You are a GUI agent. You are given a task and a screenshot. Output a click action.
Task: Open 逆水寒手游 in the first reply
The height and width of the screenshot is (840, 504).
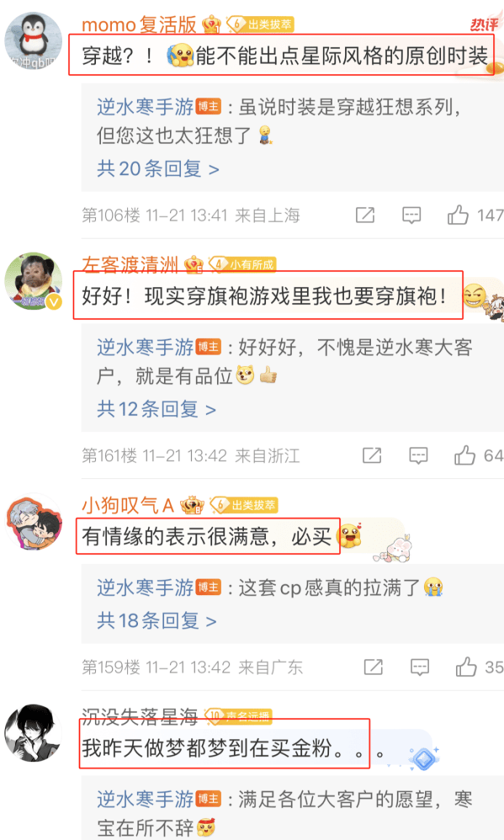146,107
